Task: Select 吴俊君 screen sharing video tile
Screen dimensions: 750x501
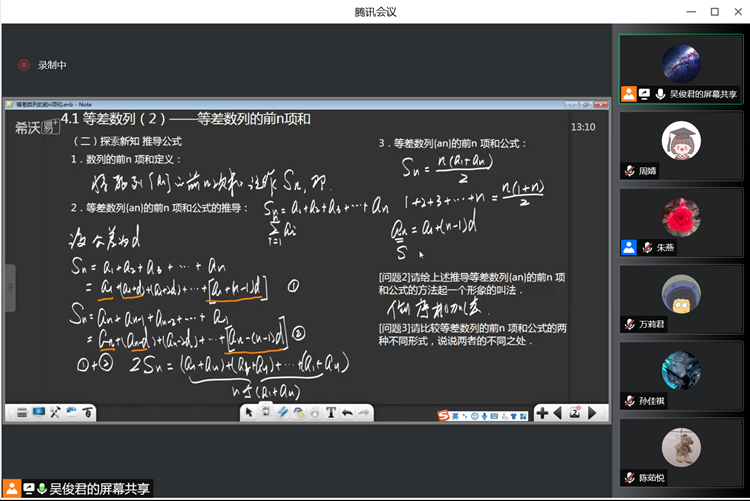Action: [x=681, y=68]
